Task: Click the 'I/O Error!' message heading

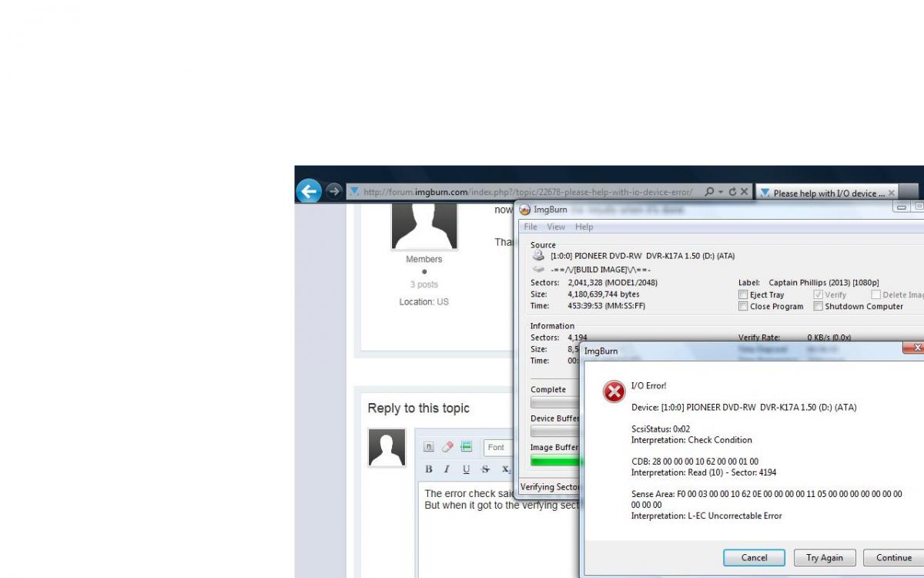Action: tap(649, 385)
